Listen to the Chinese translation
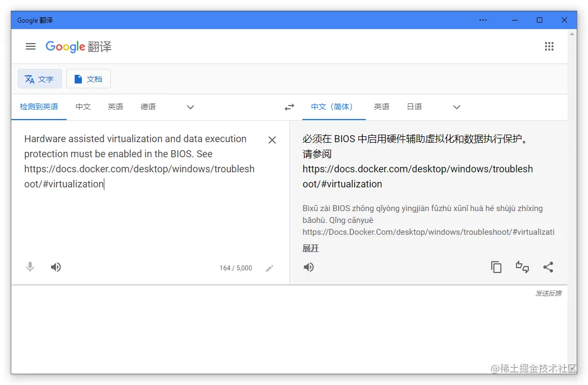 (x=309, y=267)
